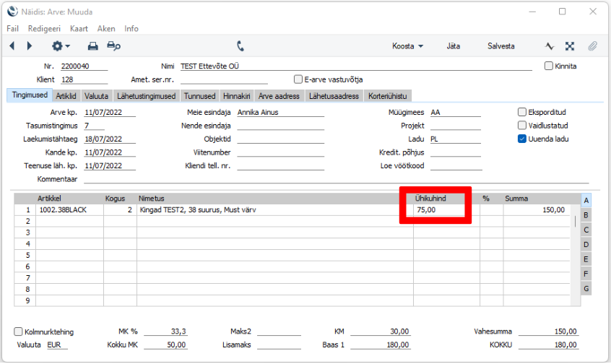
Task: Select the Tingimused tab
Action: pos(30,95)
